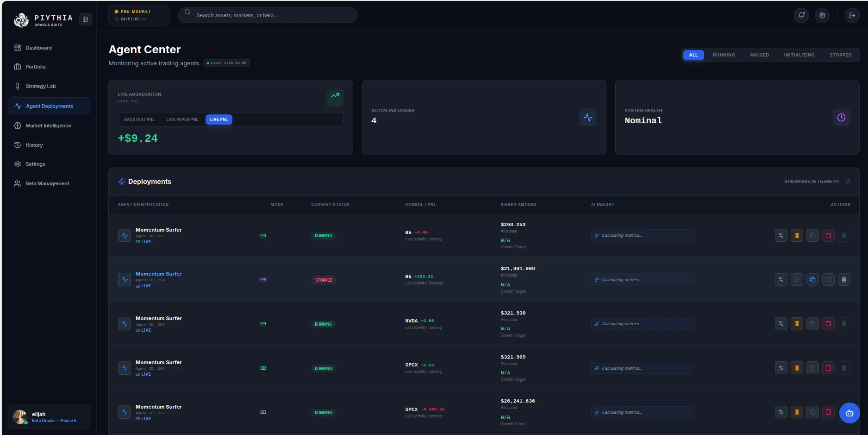This screenshot has height=435, width=868.
Task: Focus the search assets and markets field
Action: point(268,15)
